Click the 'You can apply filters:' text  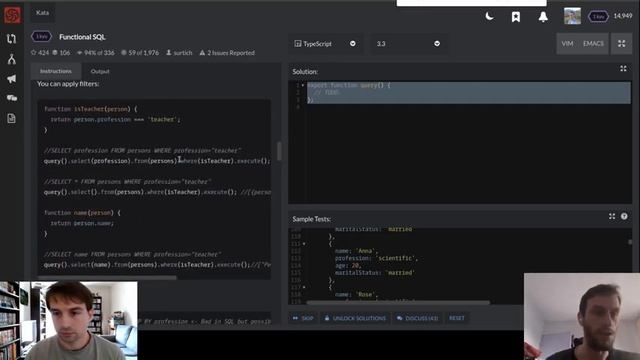pos(68,84)
